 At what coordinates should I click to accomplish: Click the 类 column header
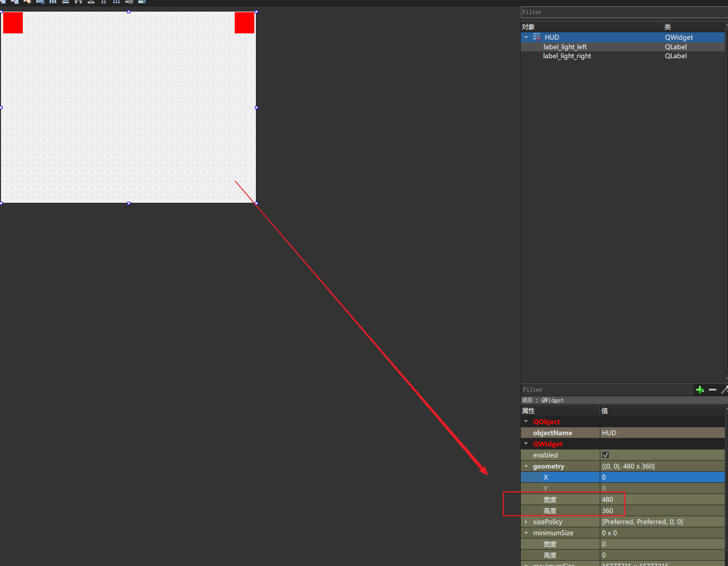[694, 26]
